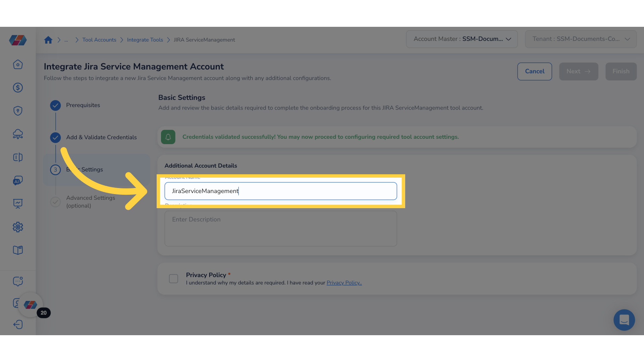Click the Enter Description text area
This screenshot has width=644, height=362.
coord(281,229)
